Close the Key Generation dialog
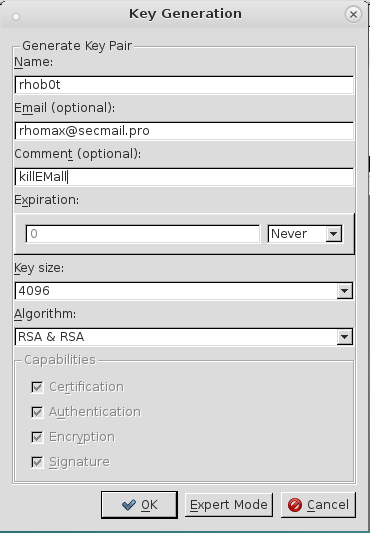 click(x=353, y=14)
